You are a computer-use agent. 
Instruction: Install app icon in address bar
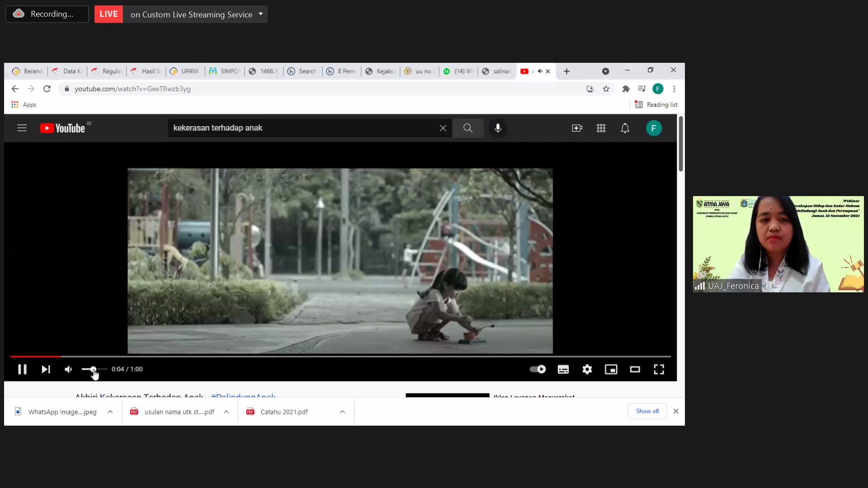(590, 89)
